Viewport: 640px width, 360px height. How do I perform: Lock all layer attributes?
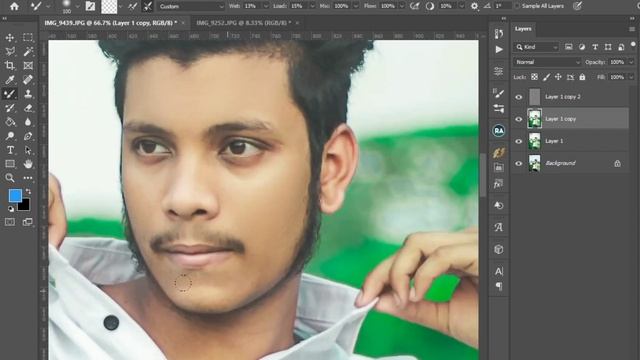coord(582,77)
